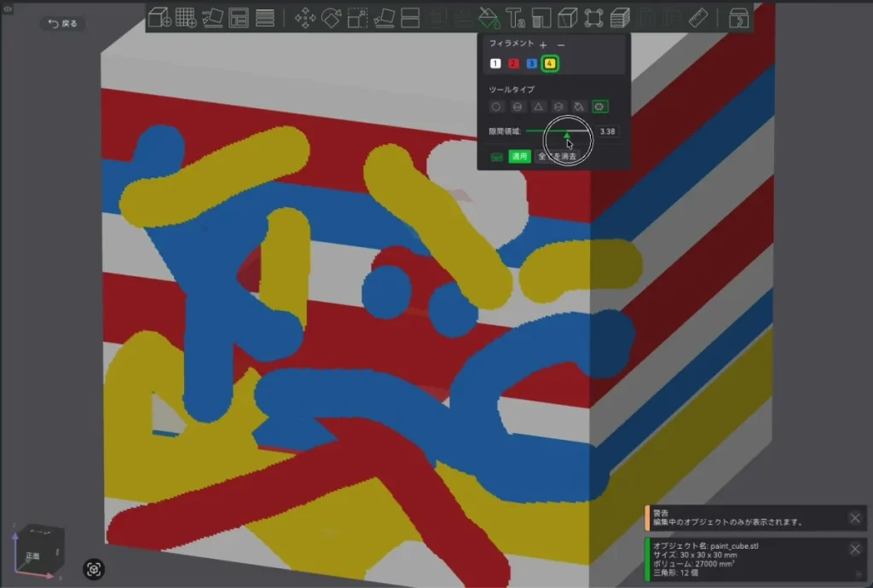Image resolution: width=873 pixels, height=588 pixels.
Task: Select the gap fill tool type
Action: tap(599, 107)
